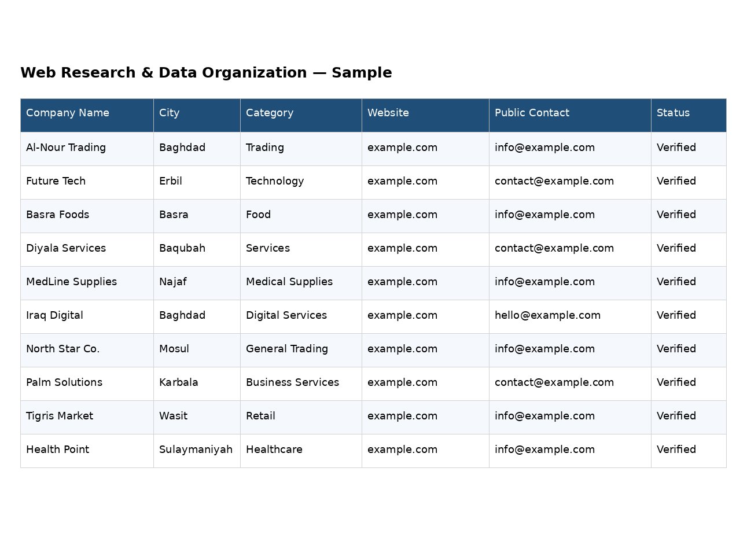Click contact@example.com in Palm Solutions row
This screenshot has height=560, width=747.
point(554,382)
